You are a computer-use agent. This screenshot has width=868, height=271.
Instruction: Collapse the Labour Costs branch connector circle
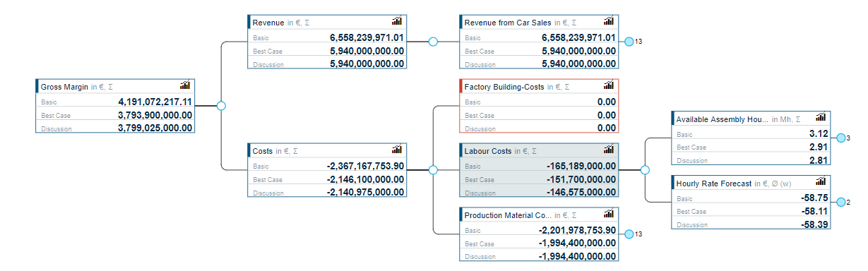coord(645,170)
